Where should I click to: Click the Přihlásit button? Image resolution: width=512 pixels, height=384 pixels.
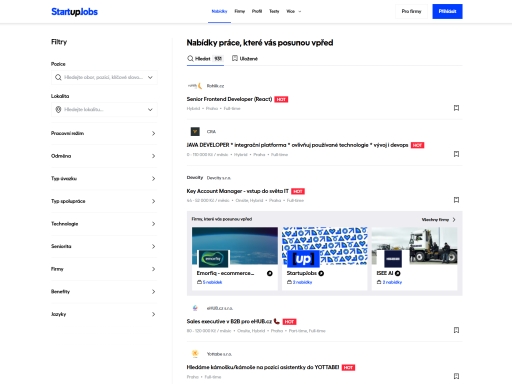click(x=447, y=11)
